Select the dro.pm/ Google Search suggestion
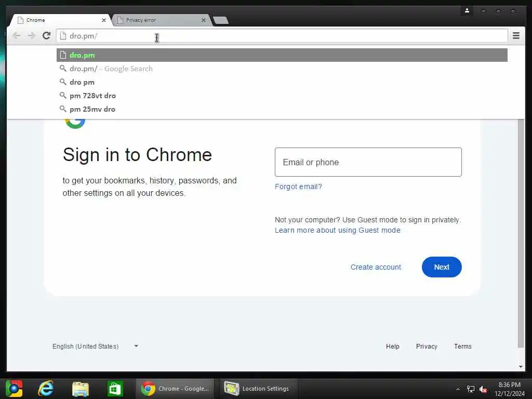This screenshot has width=532, height=399. tap(282, 69)
